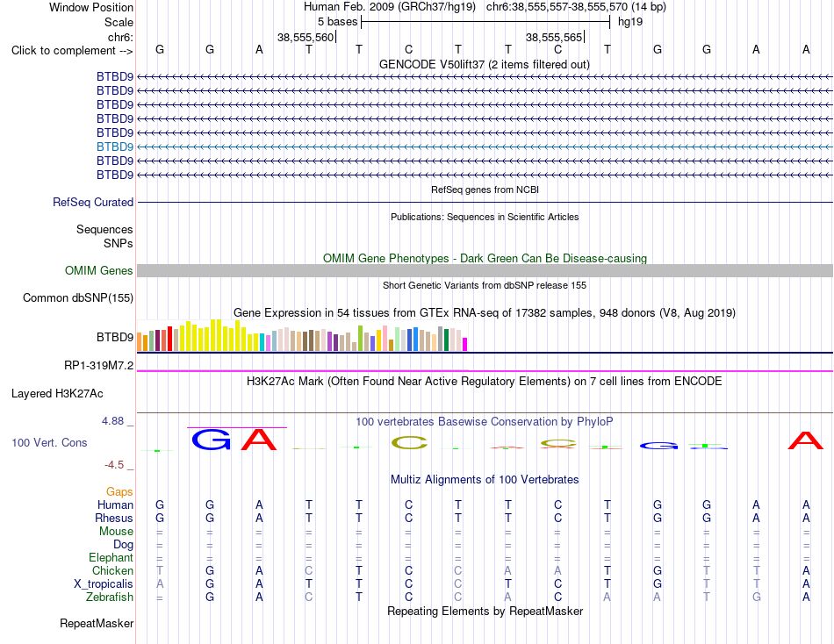The width and height of the screenshot is (834, 644).
Task: Click the chr6:38,555,557-38,555,570 position text
Action: tap(576, 7)
